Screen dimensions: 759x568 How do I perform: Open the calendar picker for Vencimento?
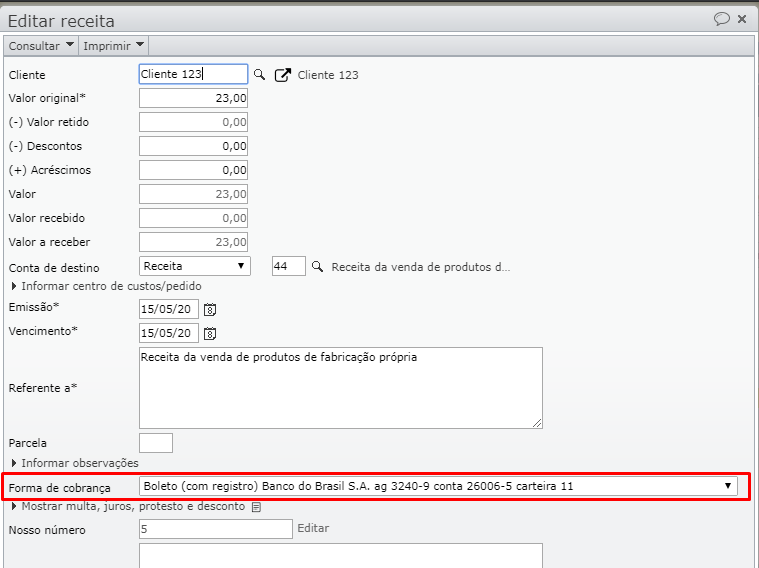210,333
